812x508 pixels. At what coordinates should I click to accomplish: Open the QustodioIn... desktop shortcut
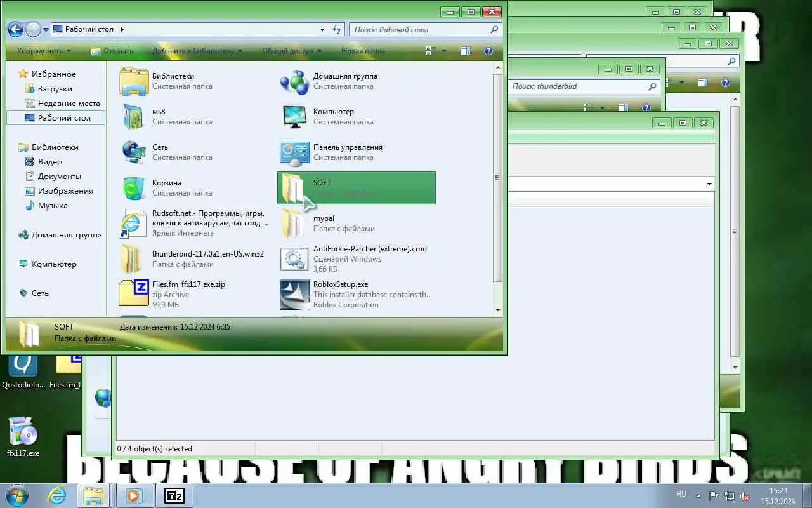[x=23, y=371]
